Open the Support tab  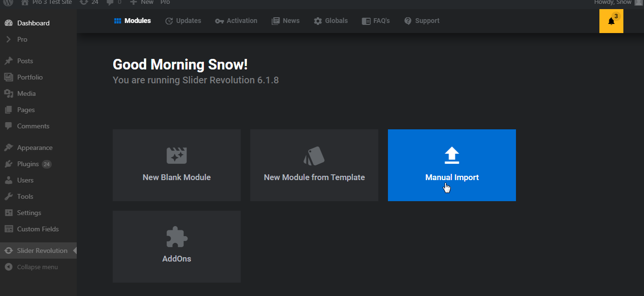[x=422, y=21]
